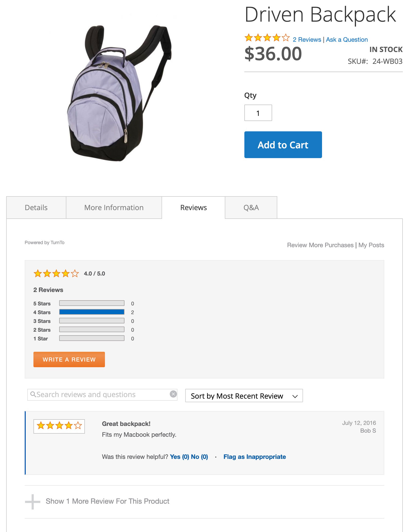Click the summary stars next to 4.0 / 5.0
Viewport: 410px width, 532px height.
tap(56, 273)
